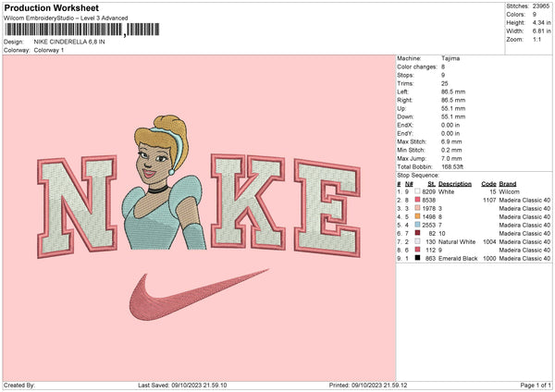Select the Emerald Black color swatch
The width and height of the screenshot is (555, 392).
pyautogui.click(x=418, y=258)
